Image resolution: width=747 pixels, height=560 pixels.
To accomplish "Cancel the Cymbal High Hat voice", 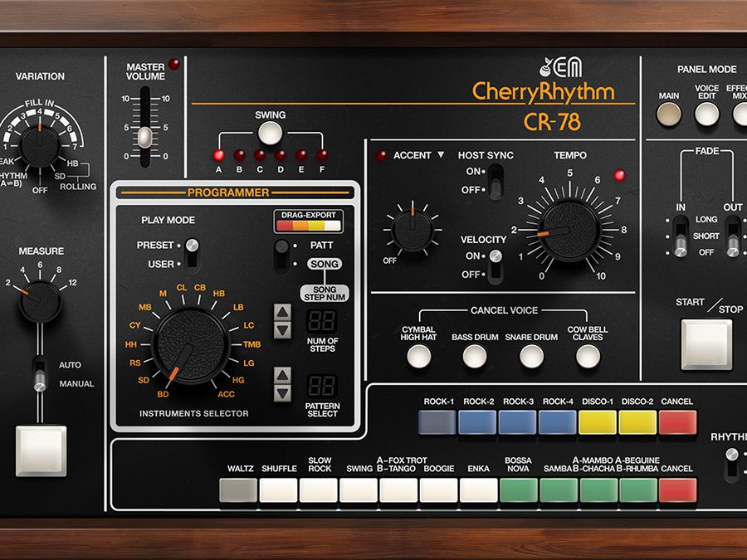I will point(419,357).
